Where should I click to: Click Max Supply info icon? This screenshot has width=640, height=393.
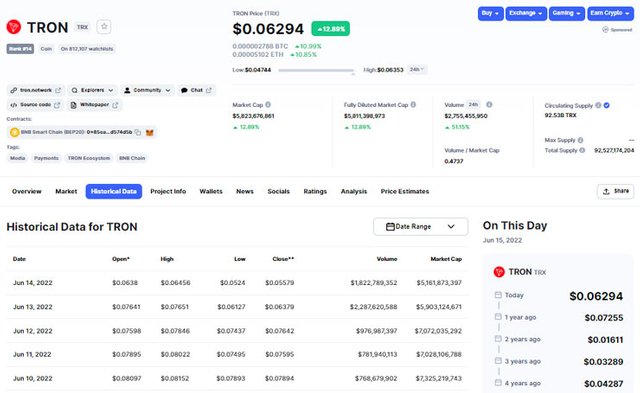[x=580, y=140]
